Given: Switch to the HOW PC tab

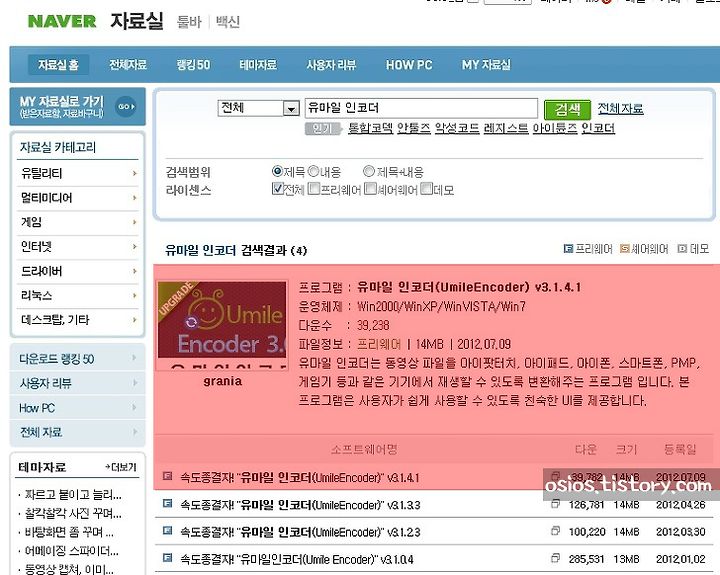Looking at the screenshot, I should pyautogui.click(x=409, y=65).
